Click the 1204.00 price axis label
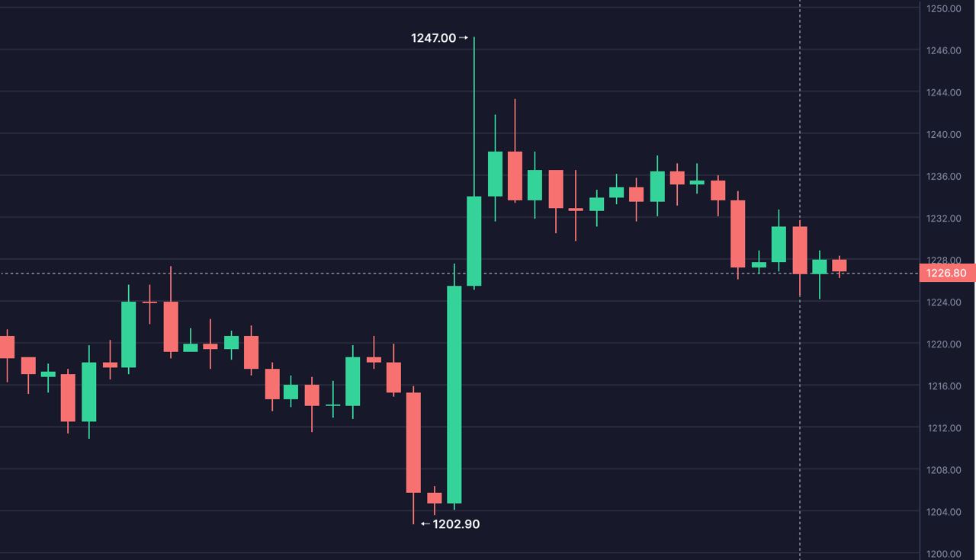976x560 pixels. point(943,512)
